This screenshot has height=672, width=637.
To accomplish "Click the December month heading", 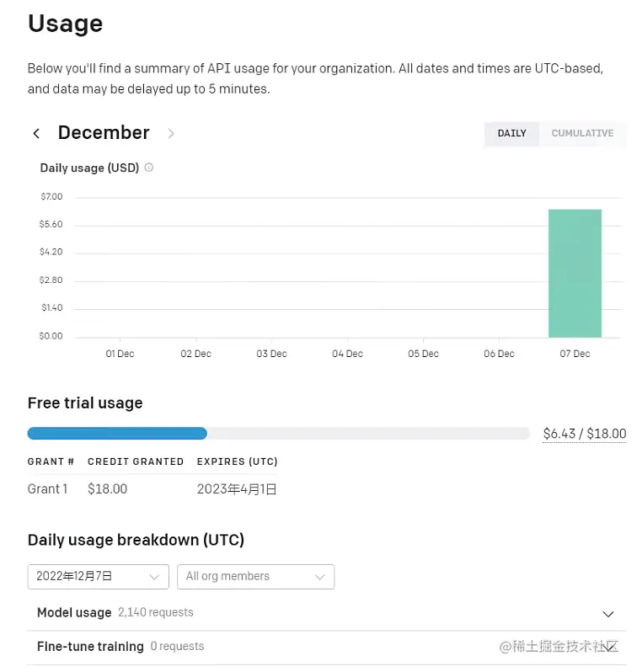I will [x=104, y=133].
